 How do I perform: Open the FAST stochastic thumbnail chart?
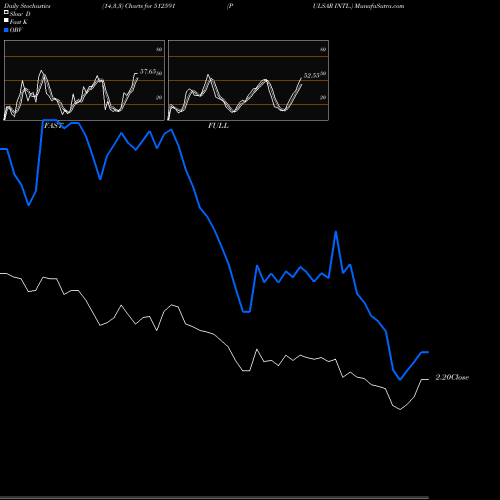84,80
